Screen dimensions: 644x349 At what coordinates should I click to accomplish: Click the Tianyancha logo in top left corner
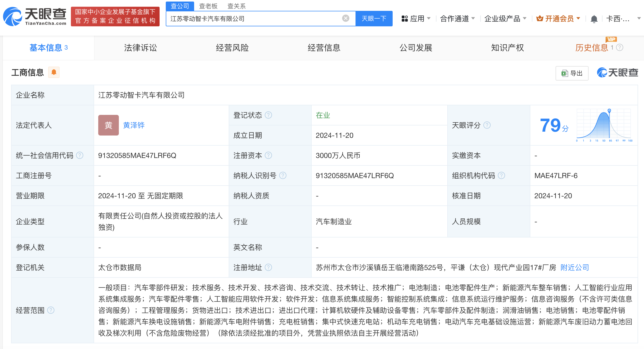[34, 16]
